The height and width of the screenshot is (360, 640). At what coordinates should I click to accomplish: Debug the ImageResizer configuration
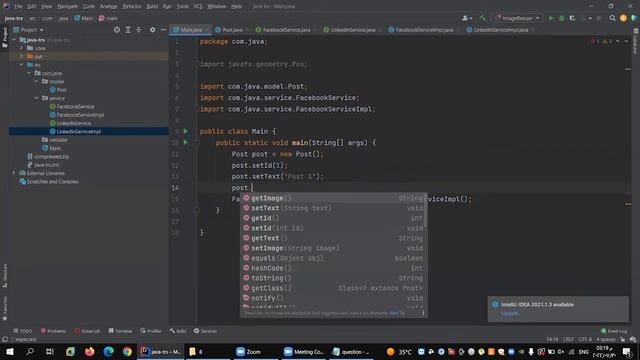(562, 18)
